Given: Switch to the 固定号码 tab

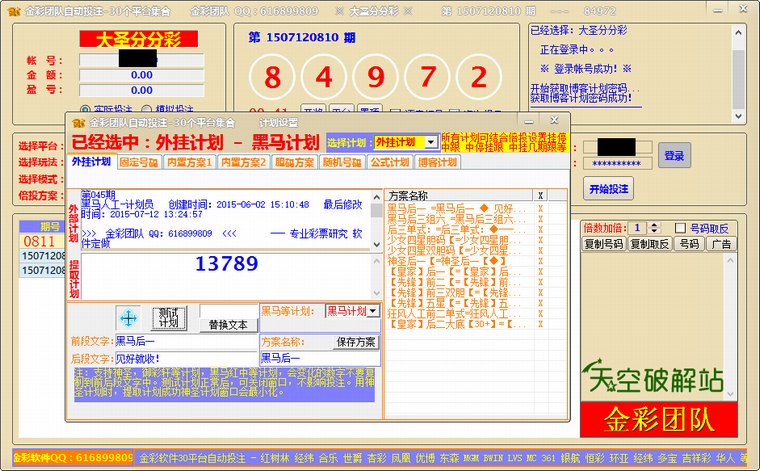Looking at the screenshot, I should [139, 162].
